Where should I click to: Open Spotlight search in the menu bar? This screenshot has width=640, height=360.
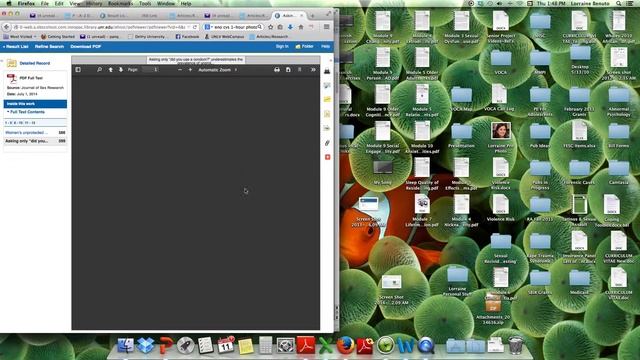(619, 3)
